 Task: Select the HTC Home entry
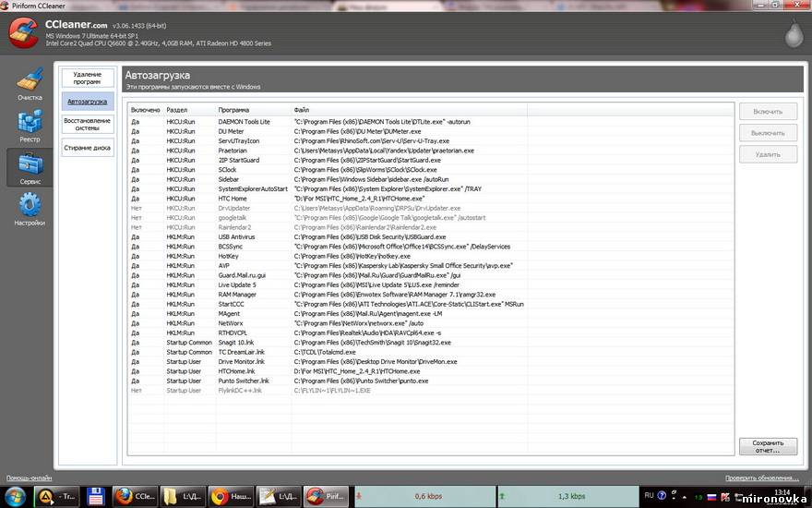[430, 199]
